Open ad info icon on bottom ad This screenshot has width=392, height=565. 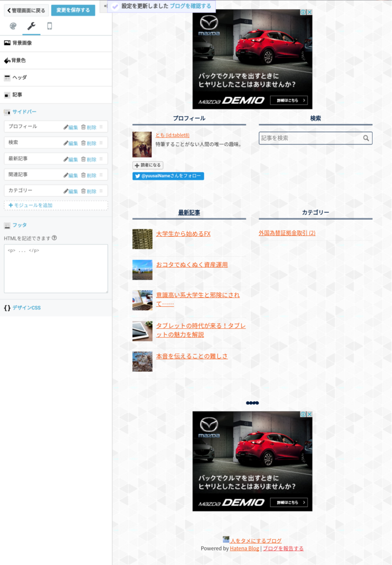click(303, 414)
